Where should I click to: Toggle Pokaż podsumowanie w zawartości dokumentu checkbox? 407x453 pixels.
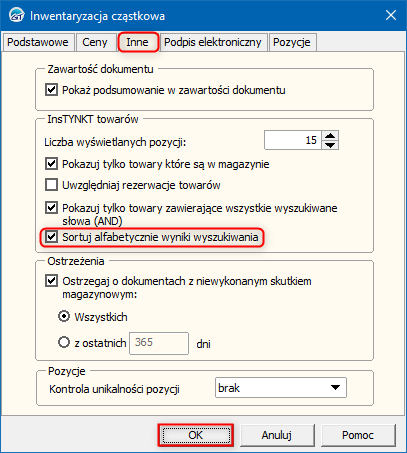51,90
